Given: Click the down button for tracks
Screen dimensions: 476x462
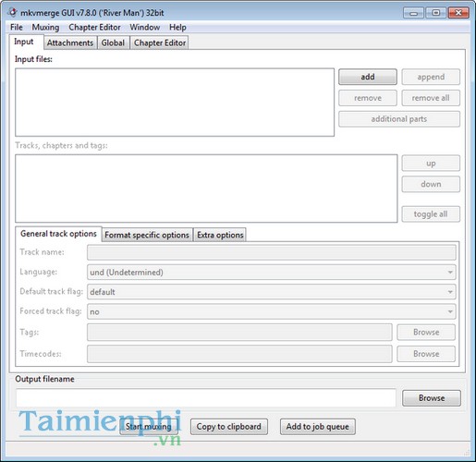Looking at the screenshot, I should coord(431,184).
